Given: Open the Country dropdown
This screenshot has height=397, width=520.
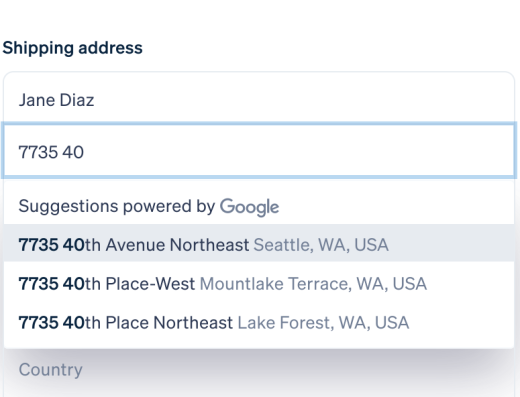Looking at the screenshot, I should coord(259,370).
